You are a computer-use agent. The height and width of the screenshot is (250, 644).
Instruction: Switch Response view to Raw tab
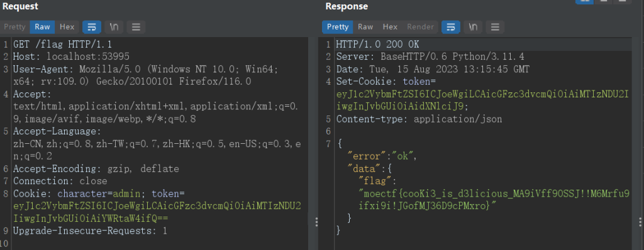(365, 27)
